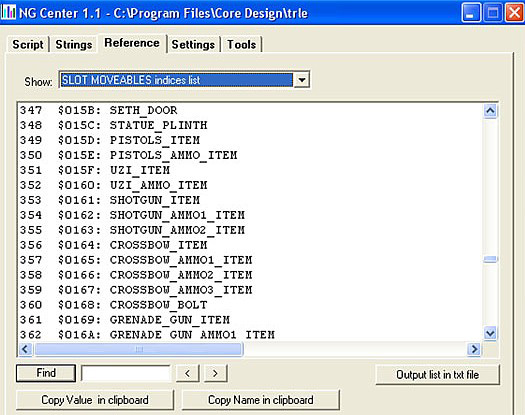525x415 pixels.
Task: Minimize the NG Center window
Action: pos(471,13)
